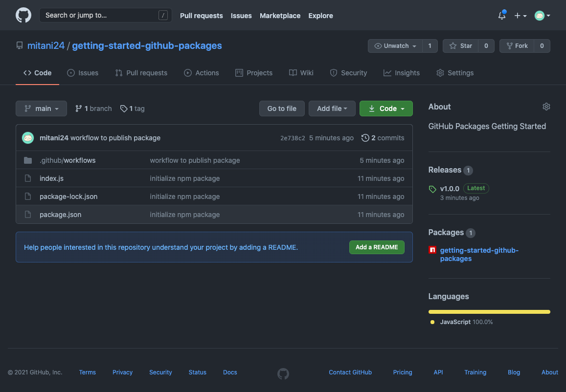Open notifications bell icon
Screen dimensions: 566x392
(502, 16)
